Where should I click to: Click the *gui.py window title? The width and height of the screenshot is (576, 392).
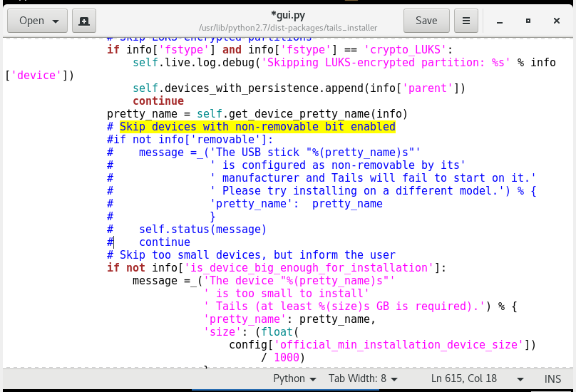coord(287,16)
